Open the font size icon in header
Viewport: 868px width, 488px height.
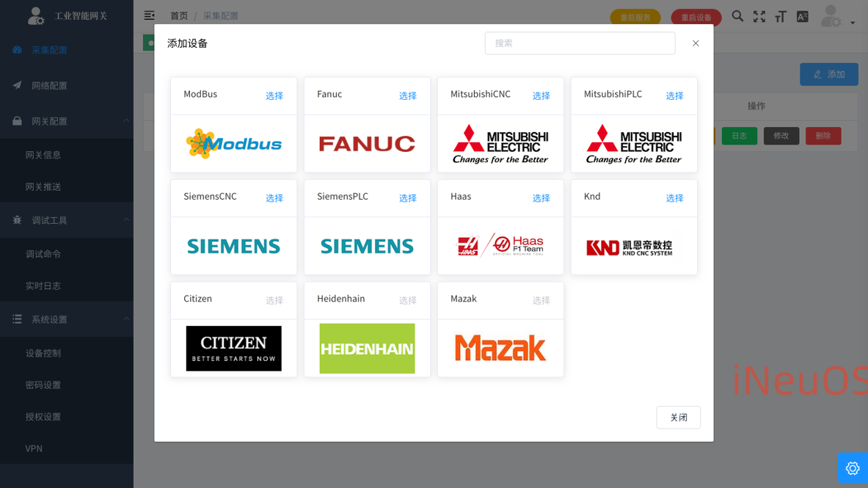point(781,17)
